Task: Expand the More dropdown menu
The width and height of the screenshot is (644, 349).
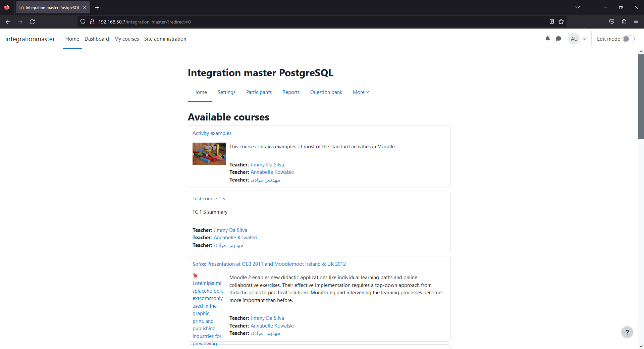Action: pos(361,92)
